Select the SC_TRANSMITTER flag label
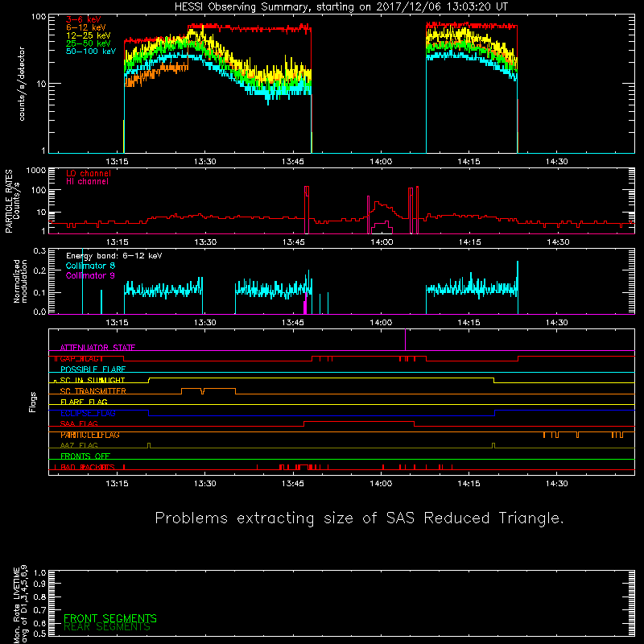This screenshot has width=644, height=644. pyautogui.click(x=93, y=391)
